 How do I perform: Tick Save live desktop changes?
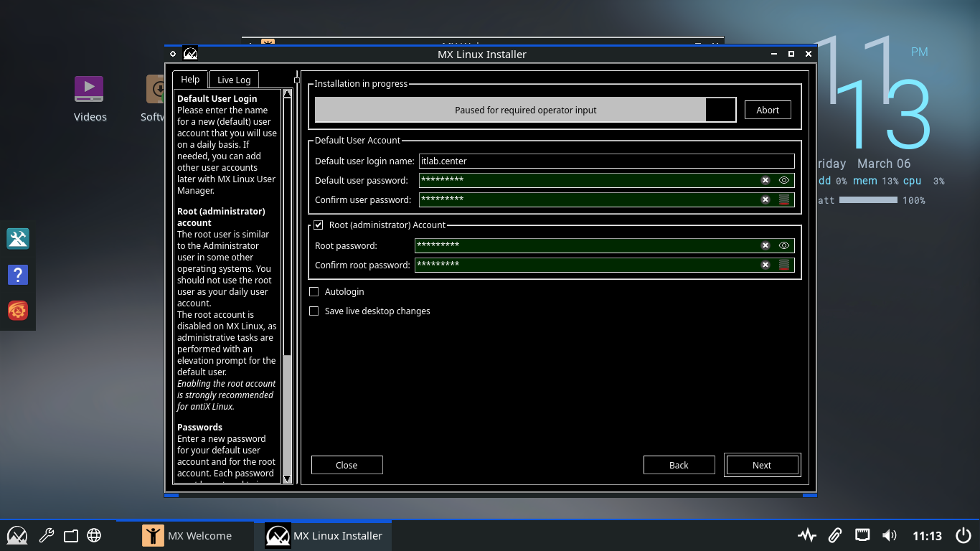[314, 311]
